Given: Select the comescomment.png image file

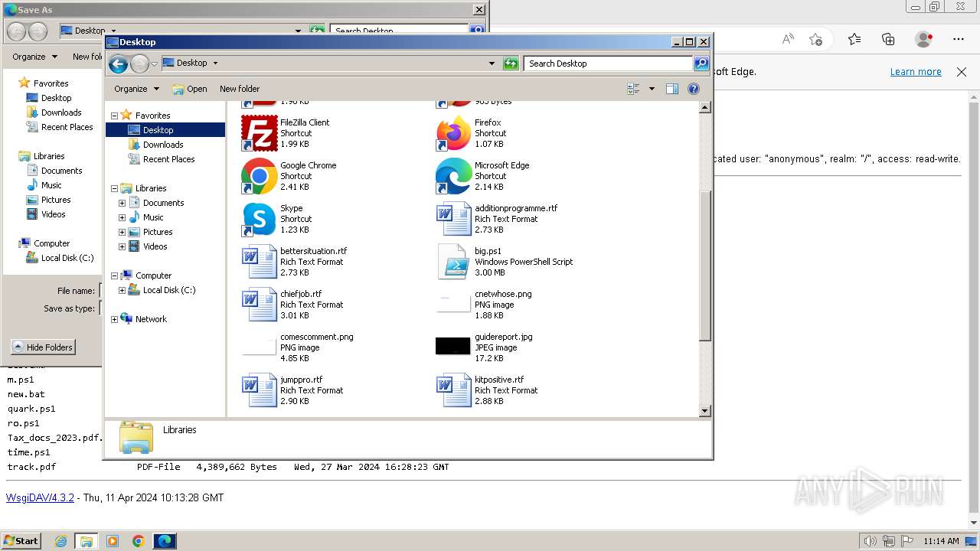Looking at the screenshot, I should [299, 347].
